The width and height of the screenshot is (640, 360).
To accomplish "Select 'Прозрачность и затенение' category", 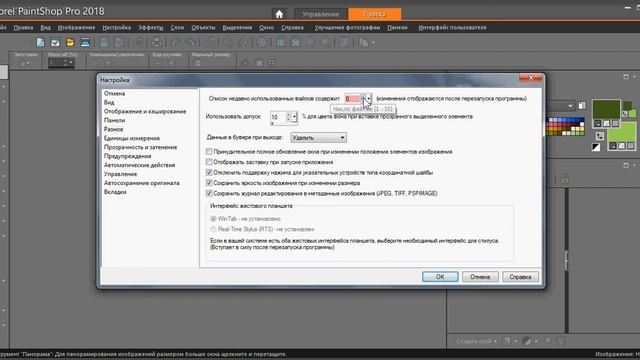I will click(x=140, y=147).
